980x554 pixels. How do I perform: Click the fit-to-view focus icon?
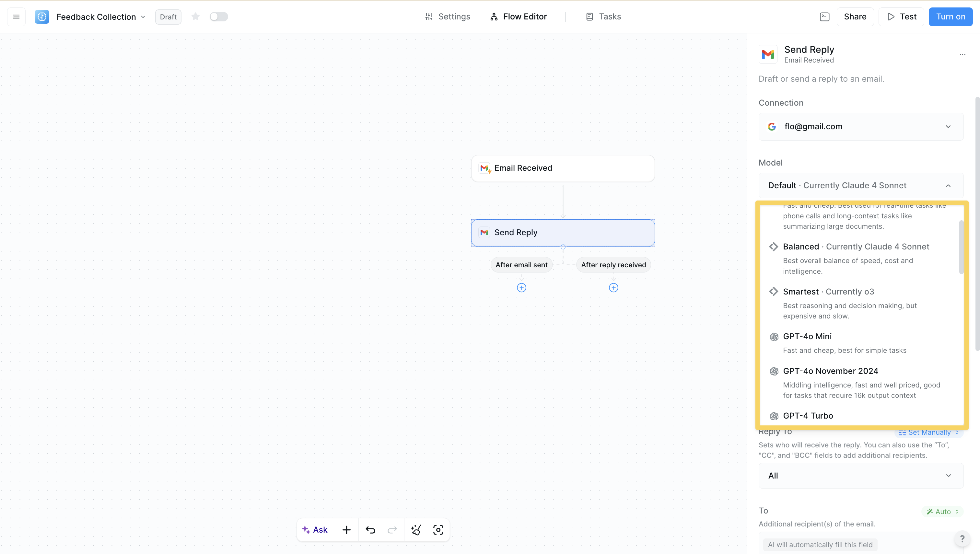pyautogui.click(x=438, y=530)
